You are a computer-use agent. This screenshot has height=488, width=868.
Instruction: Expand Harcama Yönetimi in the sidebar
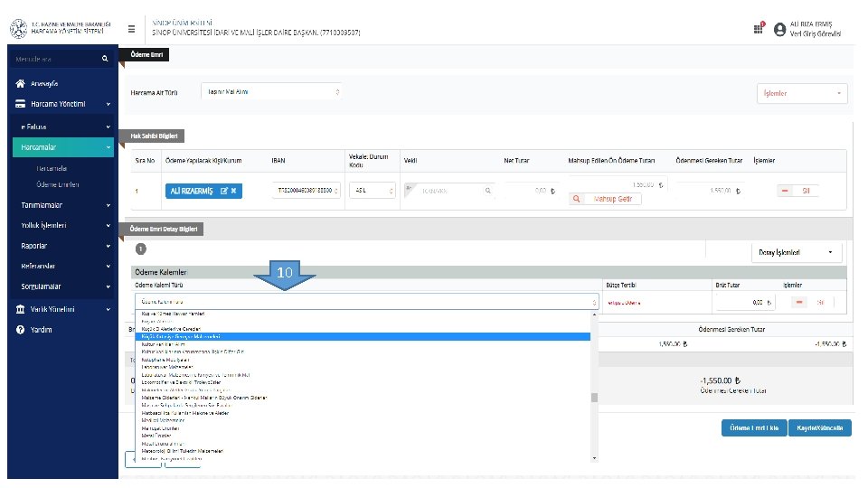62,104
